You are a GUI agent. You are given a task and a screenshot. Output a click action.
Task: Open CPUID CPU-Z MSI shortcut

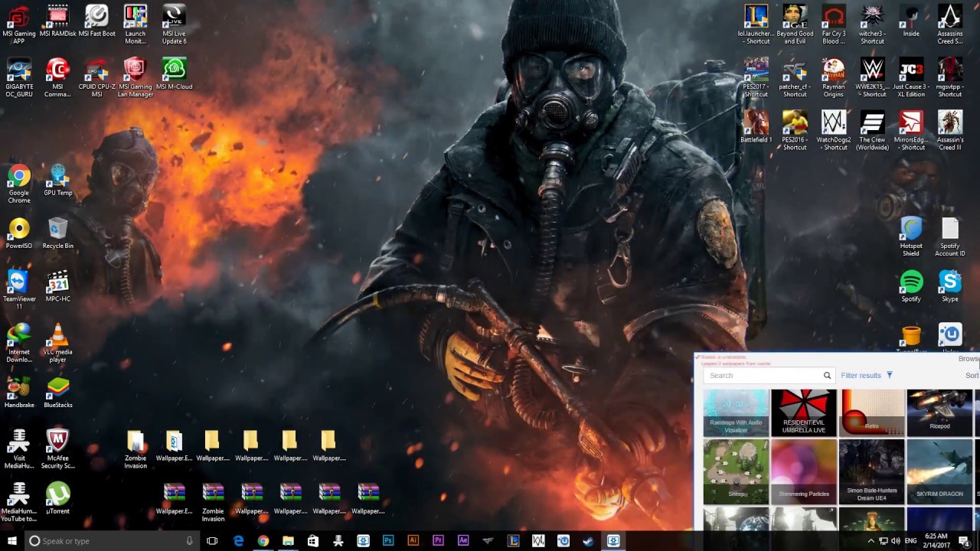tap(97, 77)
